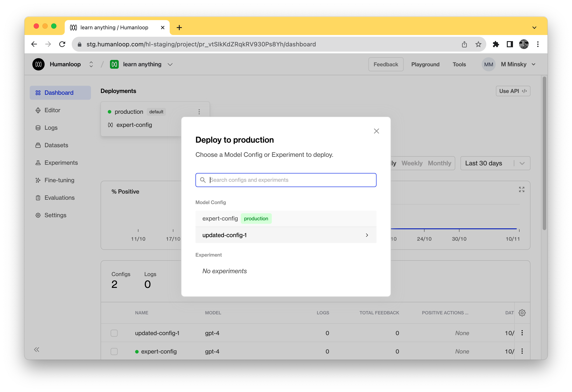Bookmark this page with the star icon

coord(478,44)
